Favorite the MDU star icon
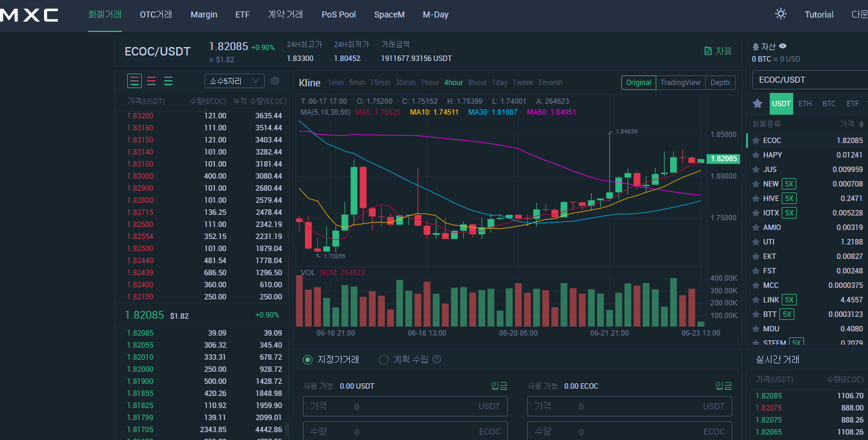 point(756,329)
